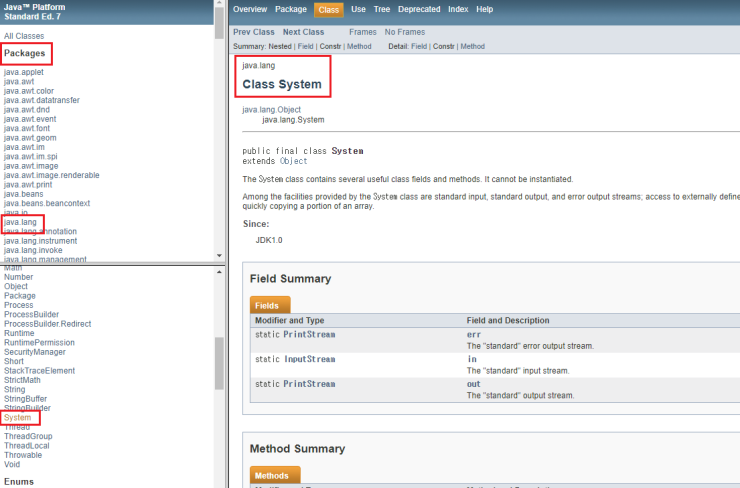740x488 pixels.
Task: Open the SecurityManager class
Action: 34,352
